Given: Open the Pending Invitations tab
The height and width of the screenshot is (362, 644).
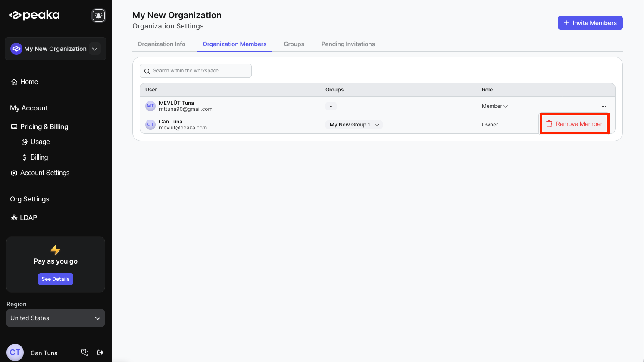Looking at the screenshot, I should pos(348,44).
